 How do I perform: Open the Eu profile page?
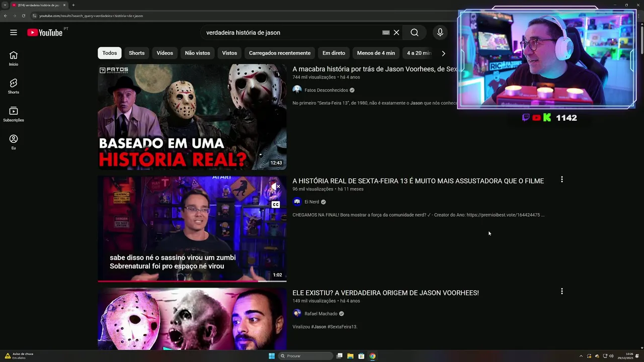coord(14,142)
